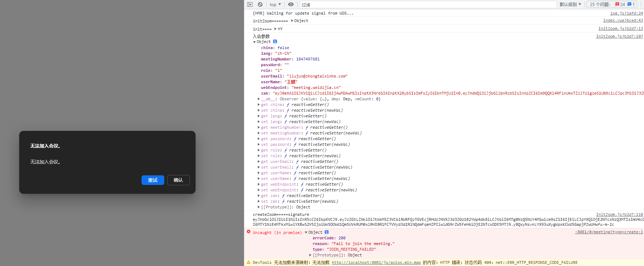Open source link InitZoom.js?b2d7:13
This screenshot has height=266, width=644.
pyautogui.click(x=621, y=28)
